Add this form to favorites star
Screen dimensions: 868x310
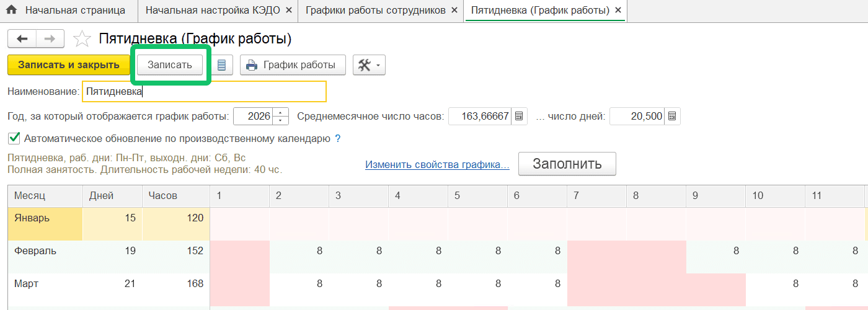pos(82,39)
